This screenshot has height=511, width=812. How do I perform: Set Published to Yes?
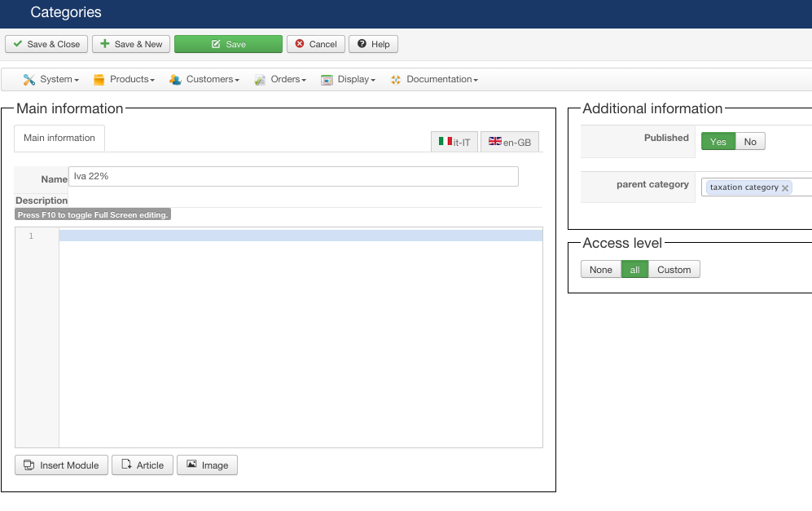[x=718, y=142]
